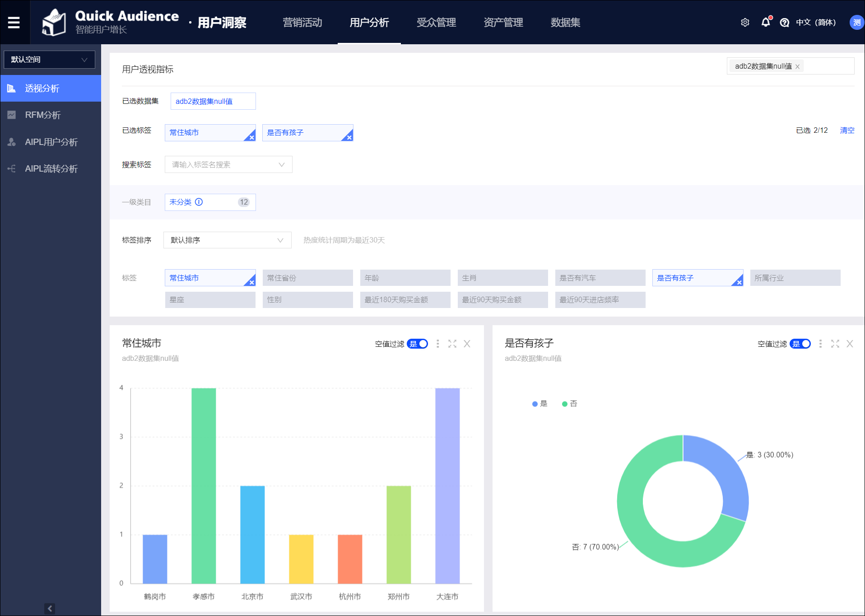Click the 透视分析 sidebar icon
865x616 pixels.
click(x=12, y=88)
